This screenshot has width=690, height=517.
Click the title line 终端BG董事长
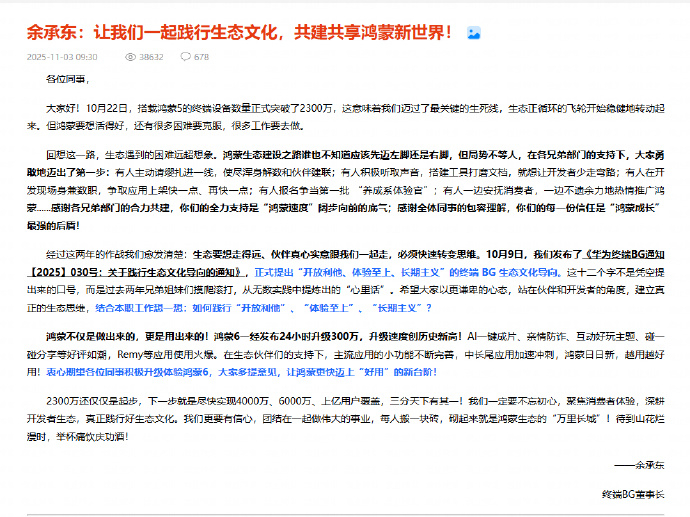click(x=633, y=495)
